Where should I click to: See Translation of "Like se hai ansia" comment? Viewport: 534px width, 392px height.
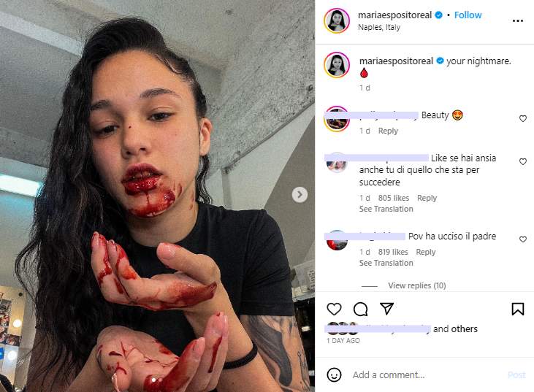[386, 209]
